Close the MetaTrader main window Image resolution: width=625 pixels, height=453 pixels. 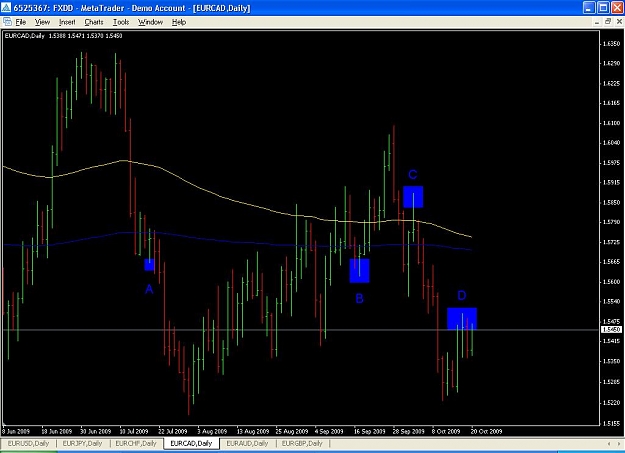coord(617,8)
